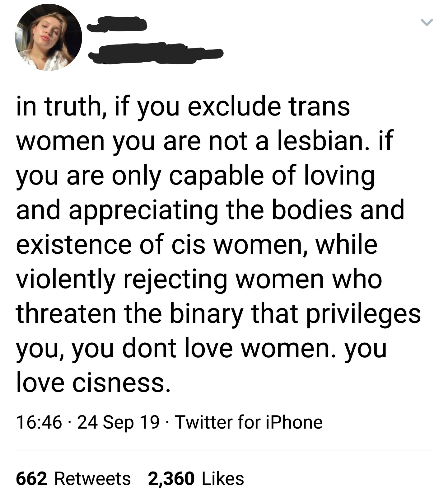Viewport: 448px width, 498px height.
Task: Click the word 'Likes' in the stats row
Action: [x=223, y=478]
